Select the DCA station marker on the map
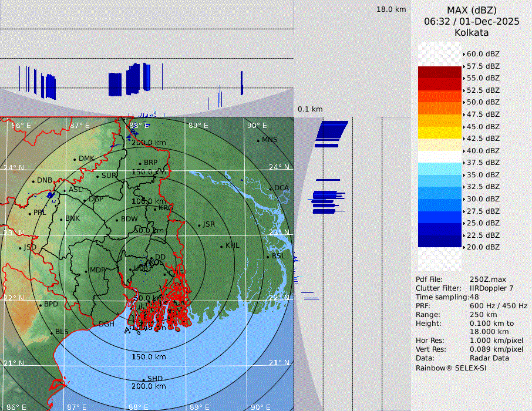Image resolution: width=532 pixels, height=411 pixels. 271,188
